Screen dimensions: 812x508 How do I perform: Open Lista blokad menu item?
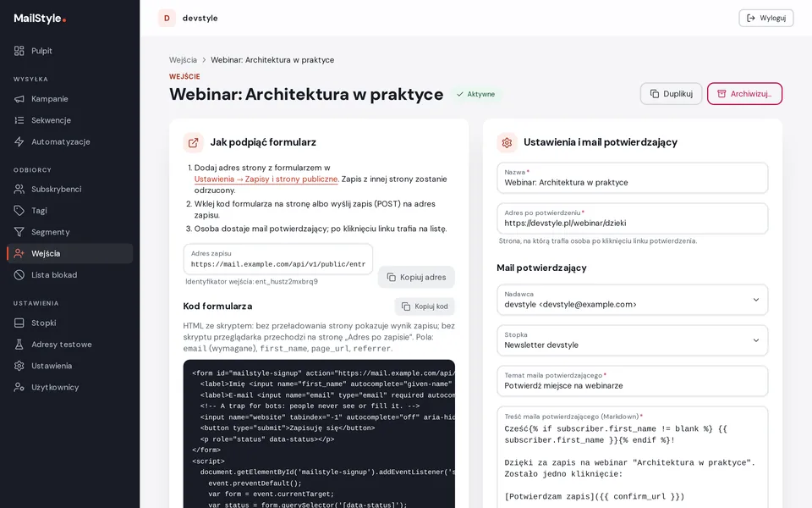click(x=70, y=274)
